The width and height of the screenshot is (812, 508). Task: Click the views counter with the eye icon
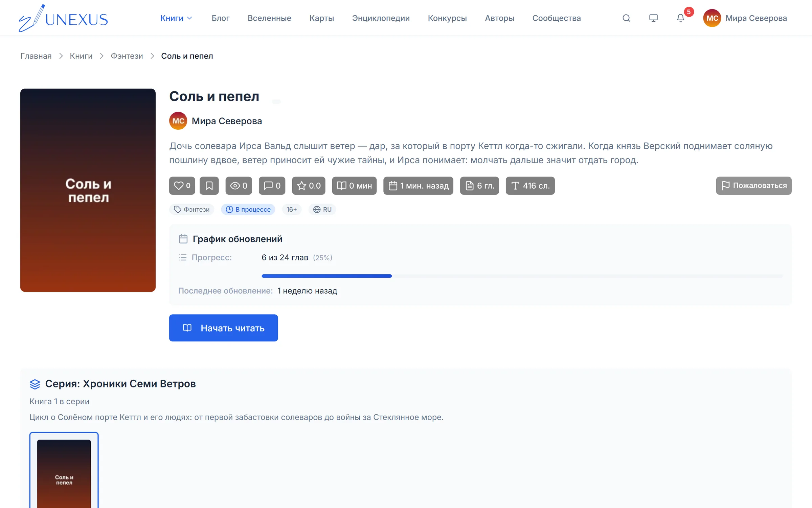tap(239, 186)
